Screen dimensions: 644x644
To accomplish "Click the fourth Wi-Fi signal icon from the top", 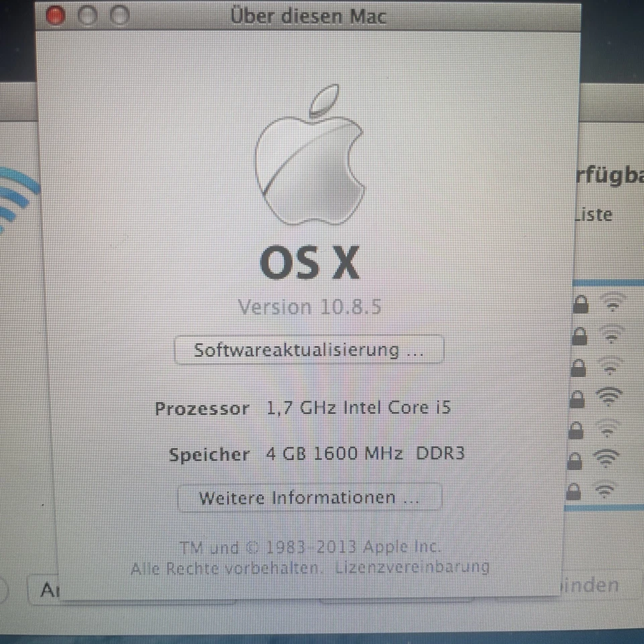I will click(x=609, y=397).
